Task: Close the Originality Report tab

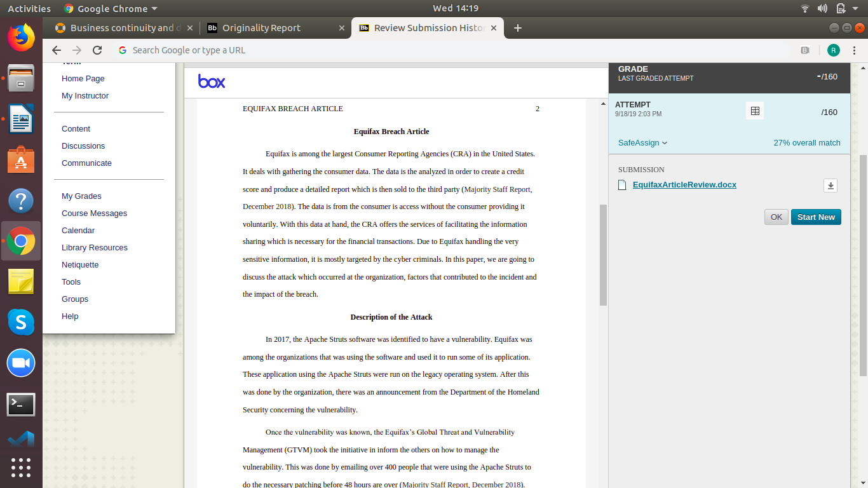Action: (x=342, y=28)
